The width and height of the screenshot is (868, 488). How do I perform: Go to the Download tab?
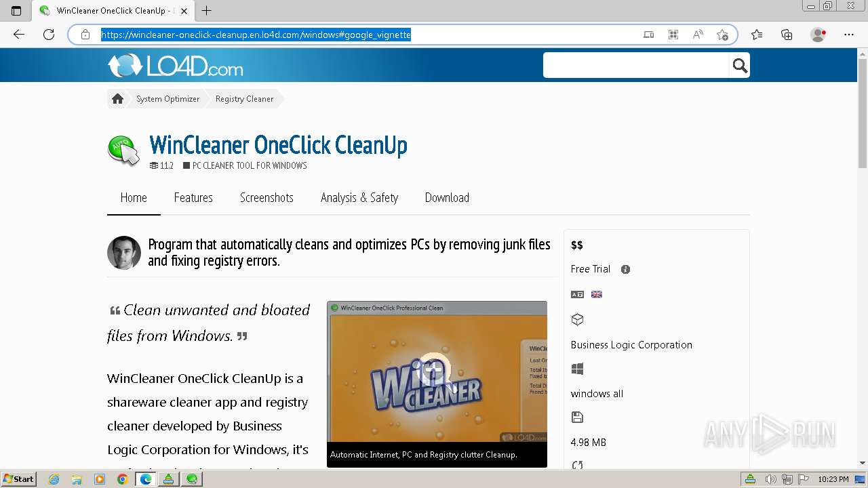click(447, 197)
